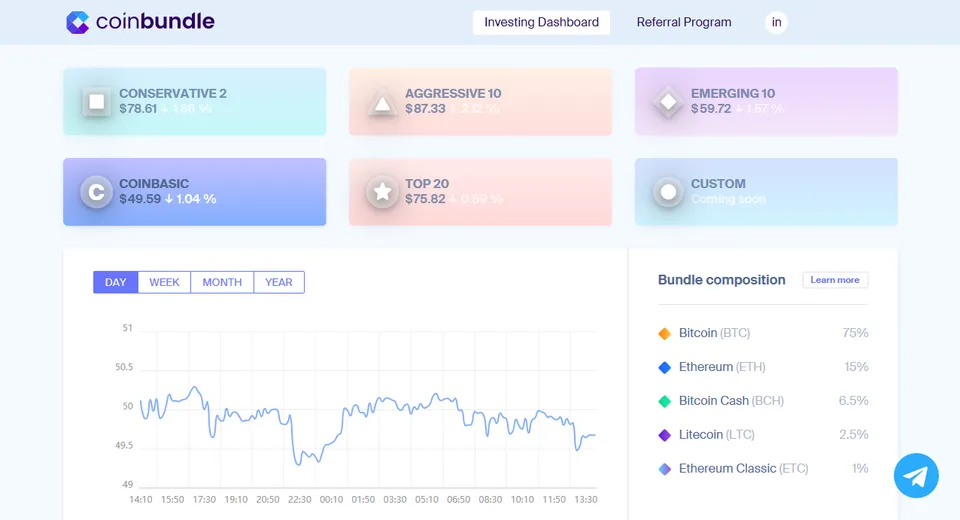Image resolution: width=960 pixels, height=520 pixels.
Task: Click the $78.61 Conservative 2 price
Action: [x=138, y=109]
